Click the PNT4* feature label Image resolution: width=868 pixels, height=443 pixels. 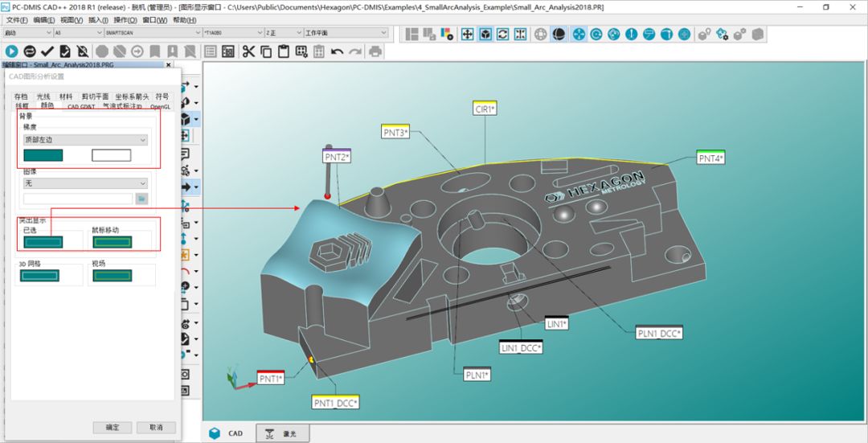pyautogui.click(x=710, y=158)
